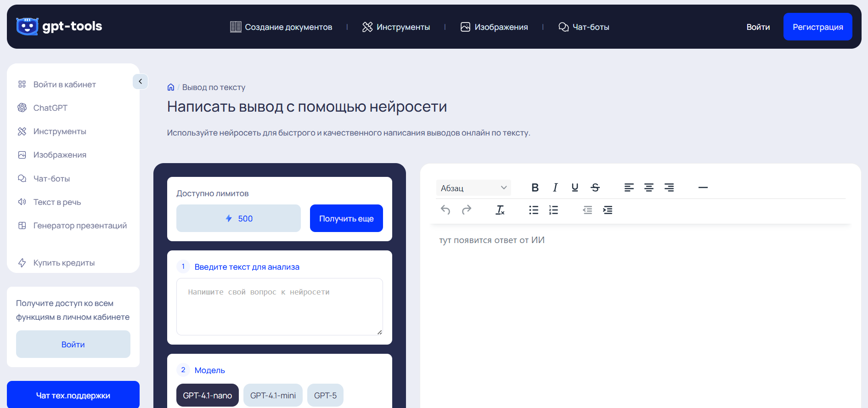Image resolution: width=868 pixels, height=408 pixels.
Task: Center align the editor text
Action: [x=649, y=187]
